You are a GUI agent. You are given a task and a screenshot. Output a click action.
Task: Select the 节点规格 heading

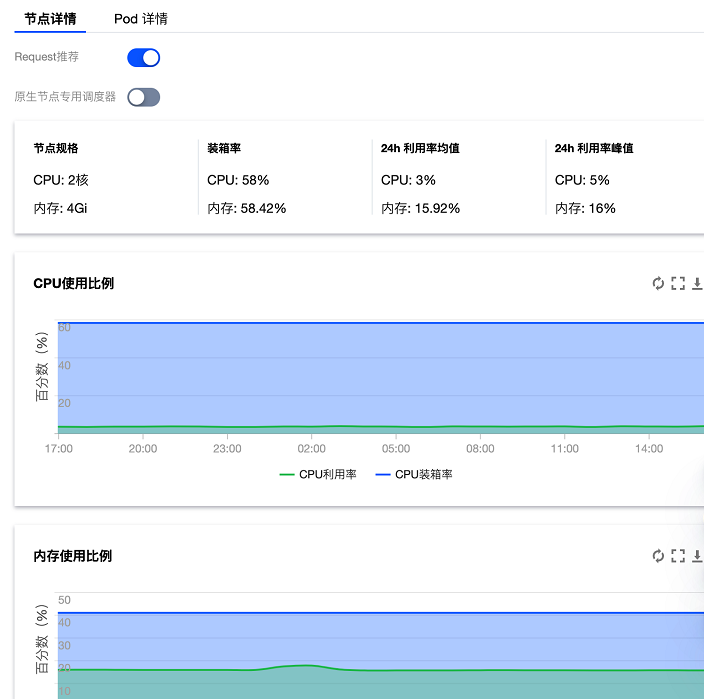tap(56, 148)
